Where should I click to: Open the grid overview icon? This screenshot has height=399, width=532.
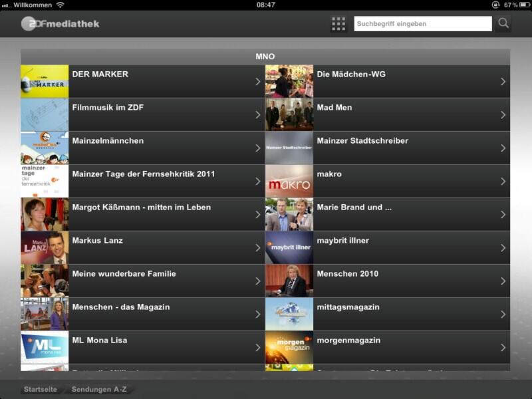(338, 24)
